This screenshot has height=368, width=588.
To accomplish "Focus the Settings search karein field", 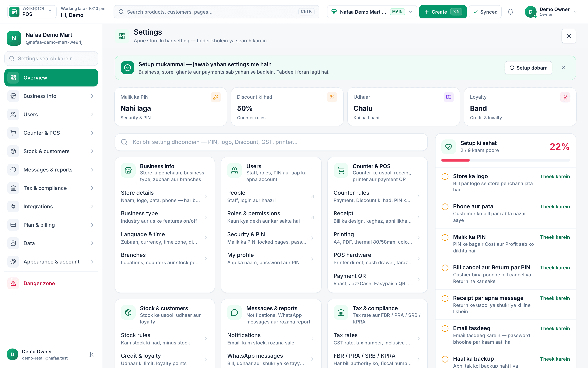I will pyautogui.click(x=51, y=58).
